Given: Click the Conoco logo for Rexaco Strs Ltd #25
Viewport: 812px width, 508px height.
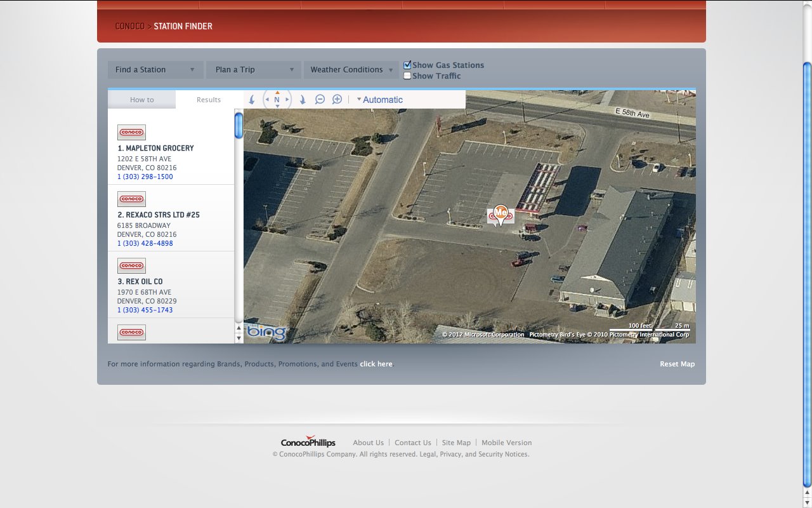Looking at the screenshot, I should pyautogui.click(x=131, y=199).
